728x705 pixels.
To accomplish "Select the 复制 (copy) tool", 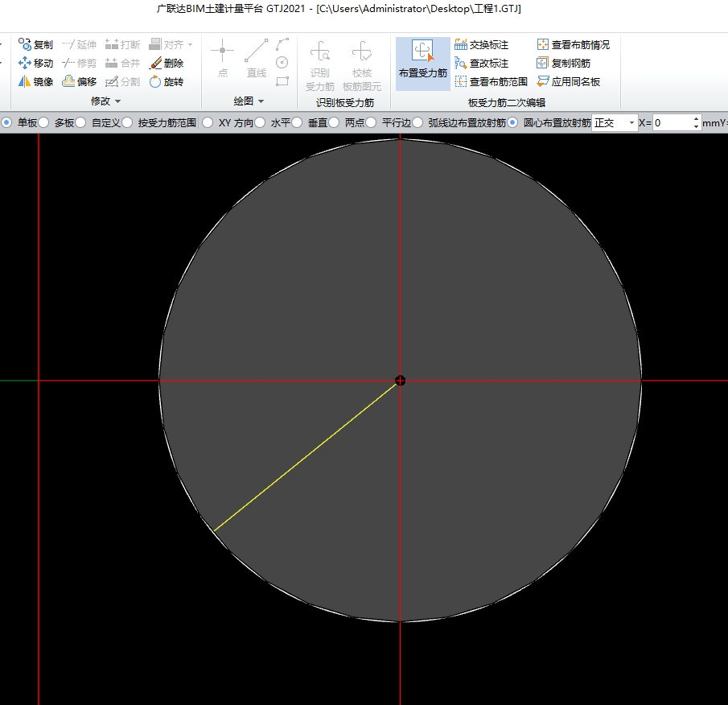I will click(35, 44).
